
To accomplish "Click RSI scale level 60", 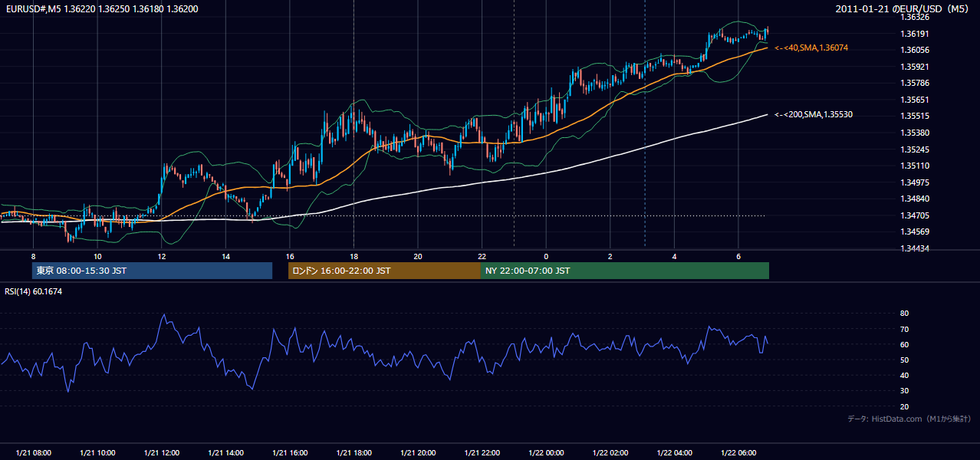I will point(904,344).
